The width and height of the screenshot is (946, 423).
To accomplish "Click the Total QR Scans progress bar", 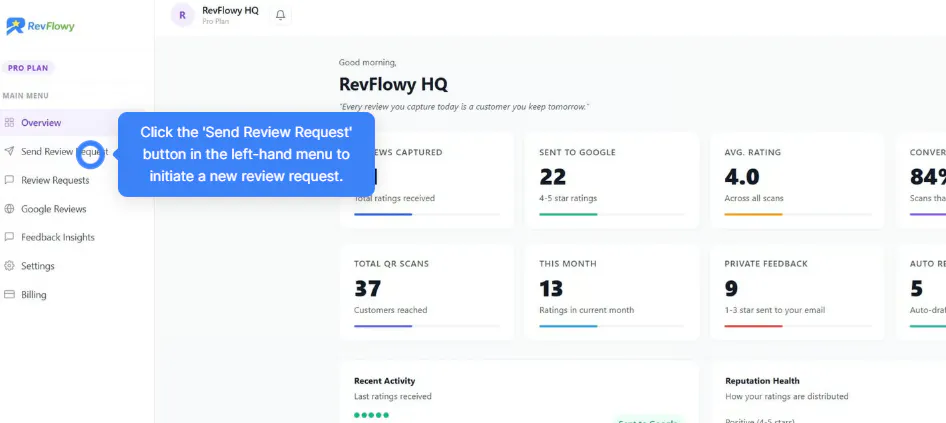I will click(427, 326).
